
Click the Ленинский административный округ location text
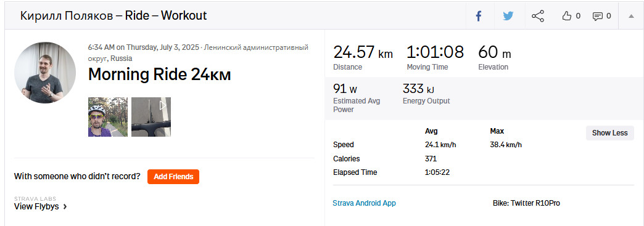click(x=199, y=53)
